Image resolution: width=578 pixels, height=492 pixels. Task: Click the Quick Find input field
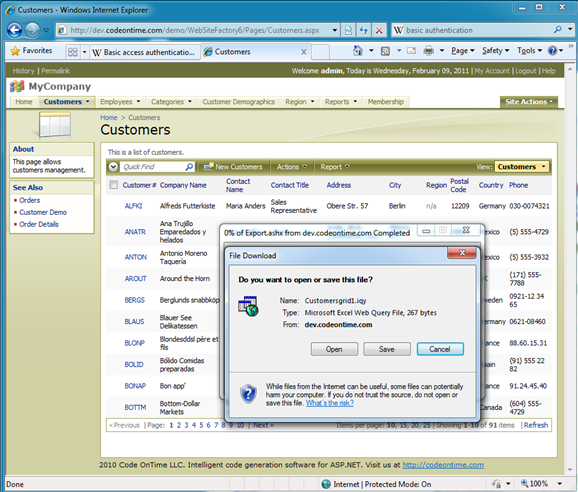(x=152, y=167)
